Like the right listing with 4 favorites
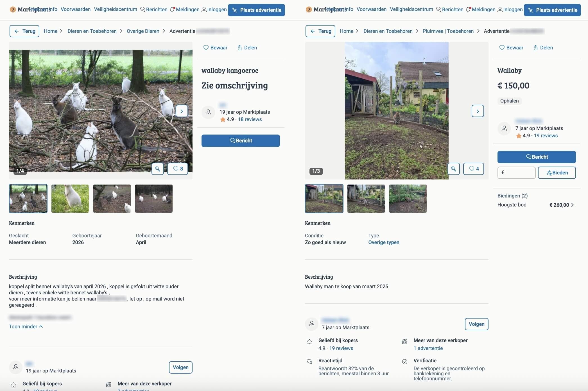 click(x=474, y=169)
